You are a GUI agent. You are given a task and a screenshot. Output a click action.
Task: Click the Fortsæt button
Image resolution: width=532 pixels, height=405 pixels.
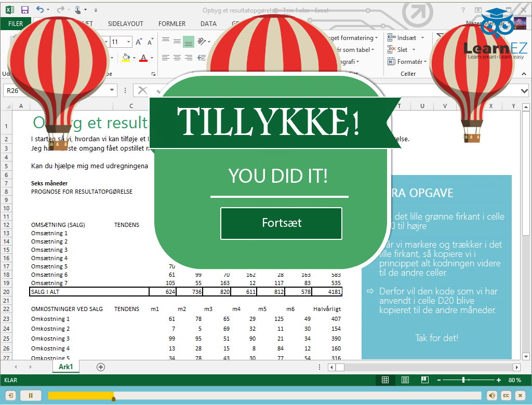click(281, 223)
